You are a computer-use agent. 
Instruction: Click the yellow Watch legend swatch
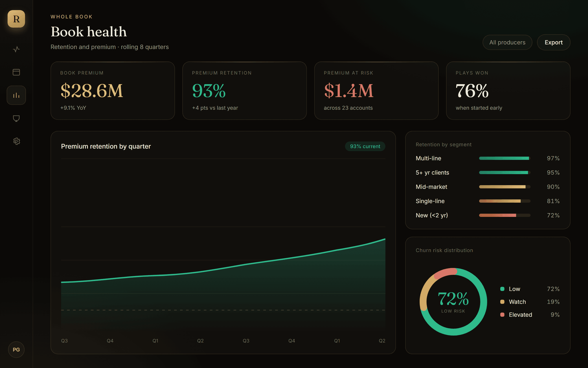tap(502, 302)
